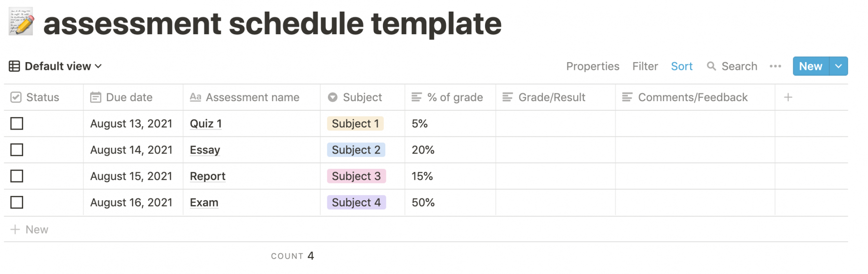Add a new column with plus icon
This screenshot has height=274, width=868.
coord(788,97)
